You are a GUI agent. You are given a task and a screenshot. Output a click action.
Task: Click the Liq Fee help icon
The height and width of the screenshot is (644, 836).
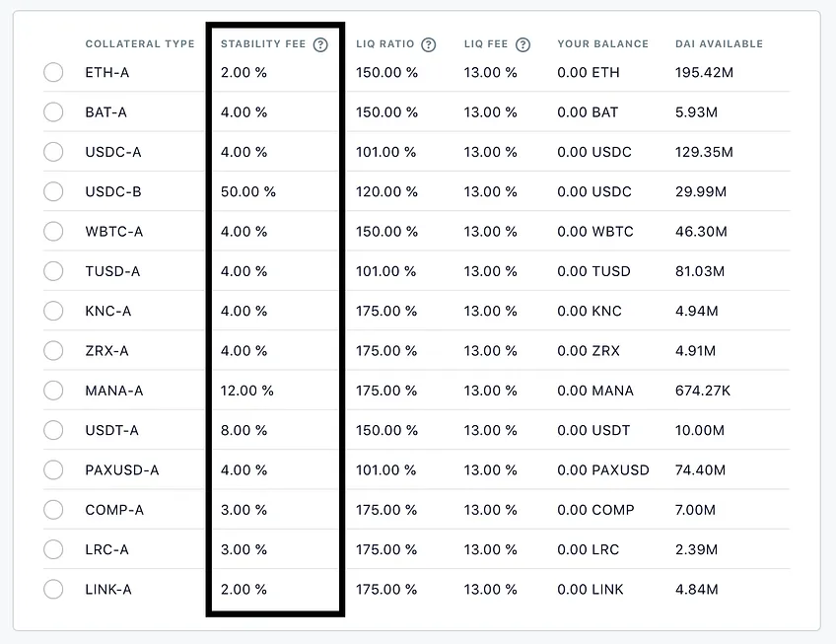(x=523, y=44)
